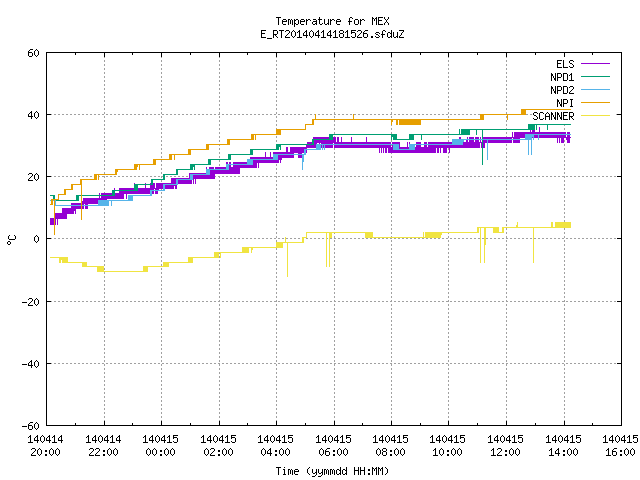Click the x-axis label 140415 04:00
Viewport: 640px width, 480px height.
click(x=276, y=446)
